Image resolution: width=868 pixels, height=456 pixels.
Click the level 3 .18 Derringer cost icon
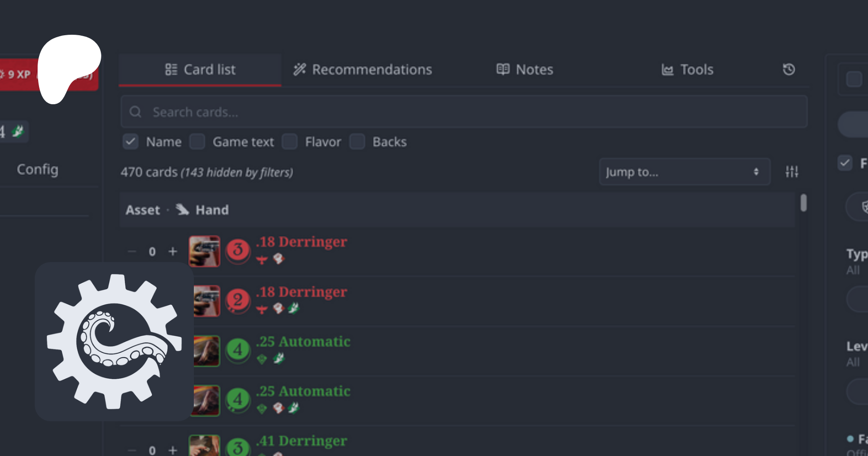(238, 250)
